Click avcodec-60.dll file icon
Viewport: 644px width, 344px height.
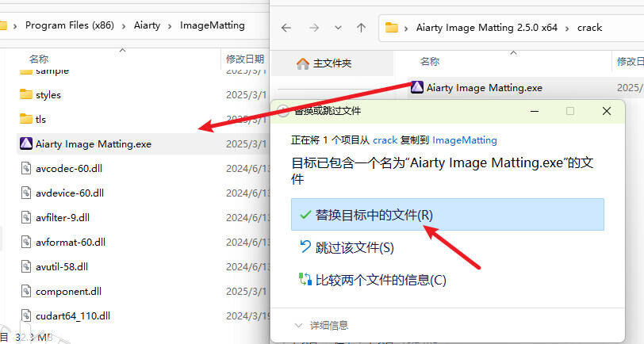(26, 168)
